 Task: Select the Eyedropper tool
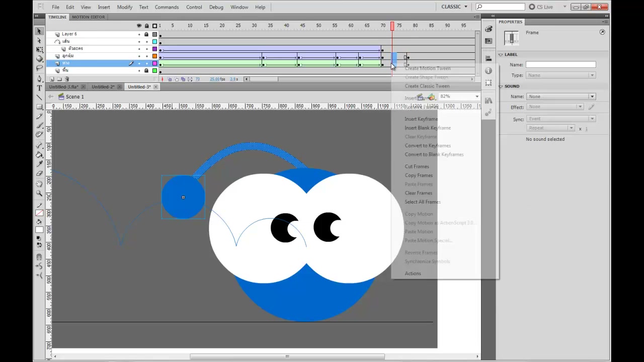39,164
